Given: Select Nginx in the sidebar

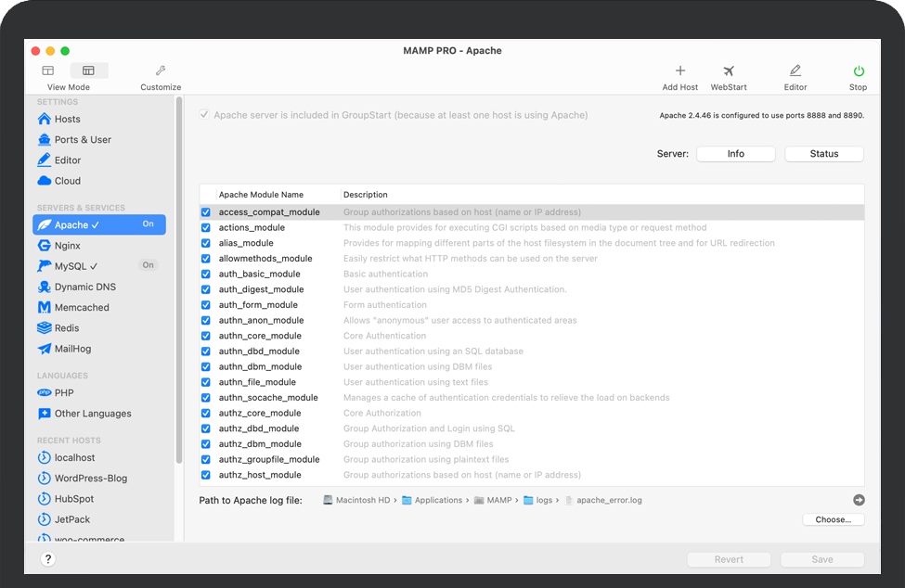Looking at the screenshot, I should 67,246.
